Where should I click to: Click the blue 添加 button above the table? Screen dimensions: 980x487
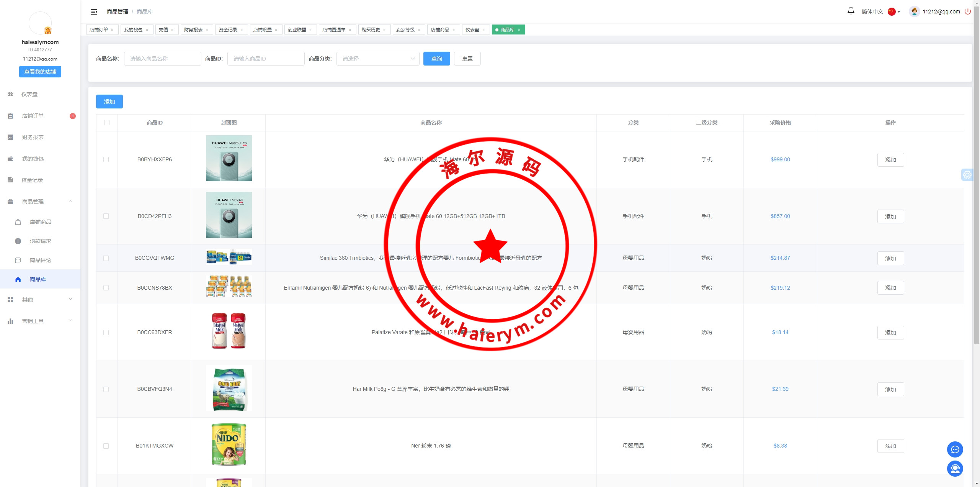click(109, 102)
